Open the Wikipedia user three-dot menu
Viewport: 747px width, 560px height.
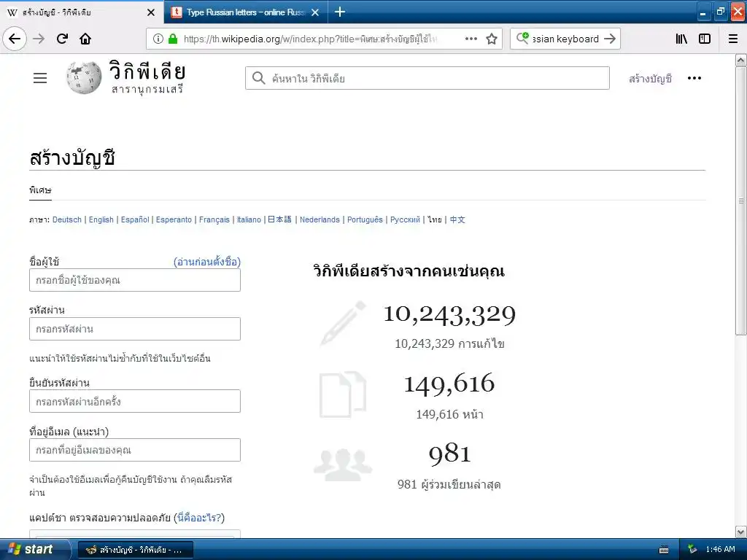coord(694,78)
